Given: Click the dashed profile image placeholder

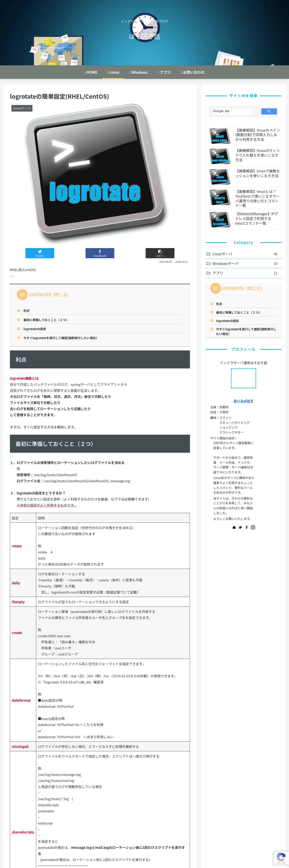Looking at the screenshot, I should (243, 378).
